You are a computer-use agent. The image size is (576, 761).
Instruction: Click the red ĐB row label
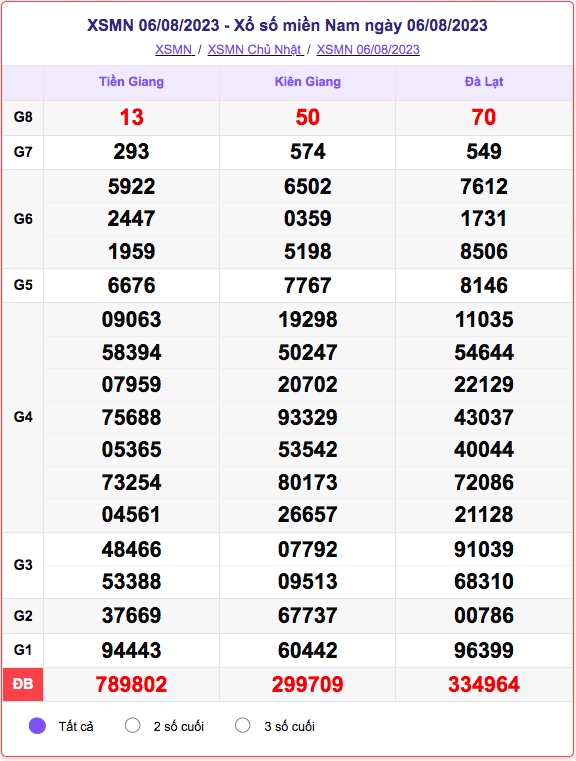point(23,684)
